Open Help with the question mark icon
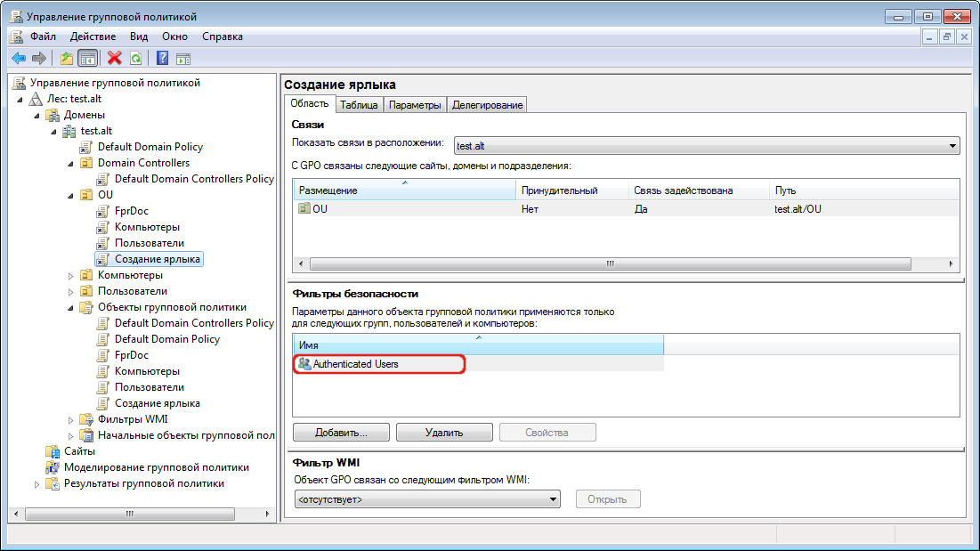The image size is (980, 551). pyautogui.click(x=163, y=58)
